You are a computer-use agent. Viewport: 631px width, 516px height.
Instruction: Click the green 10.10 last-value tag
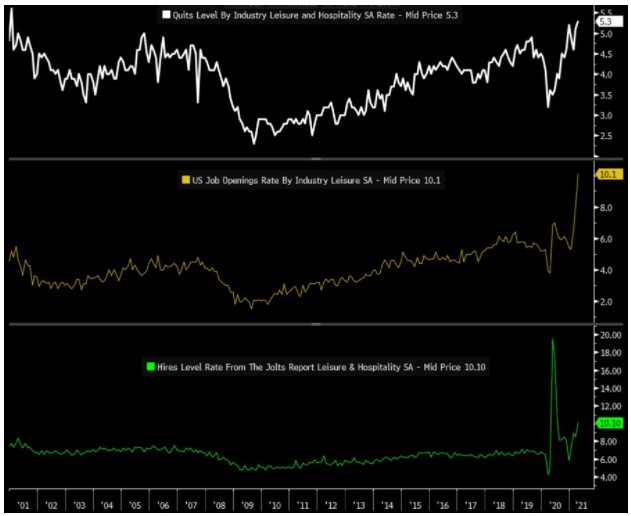(x=610, y=423)
